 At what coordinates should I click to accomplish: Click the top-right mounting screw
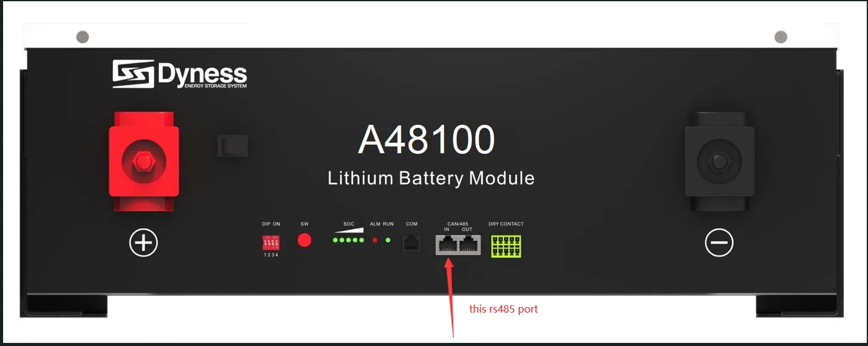pyautogui.click(x=781, y=37)
